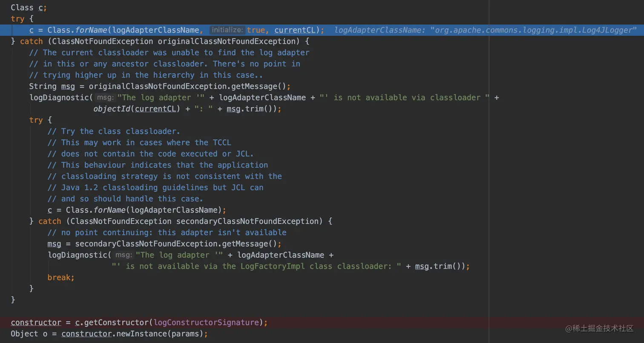The image size is (644, 343).
Task: Click comment "does not contain the code executed or JCL."
Action: click(151, 154)
